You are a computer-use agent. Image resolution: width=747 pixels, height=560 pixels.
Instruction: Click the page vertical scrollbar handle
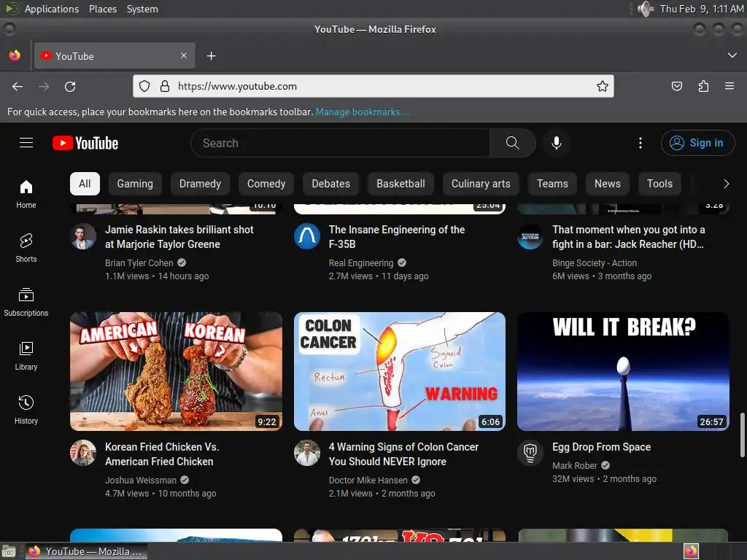[742, 435]
